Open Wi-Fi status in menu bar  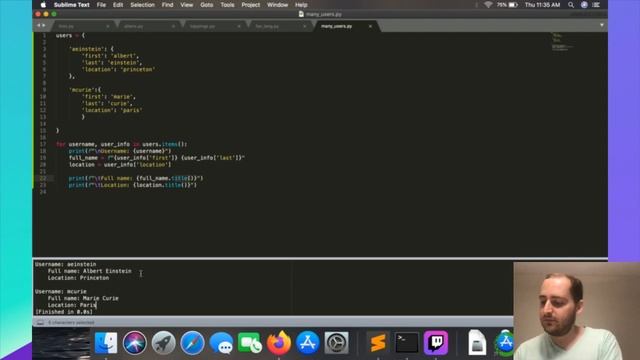(x=488, y=5)
